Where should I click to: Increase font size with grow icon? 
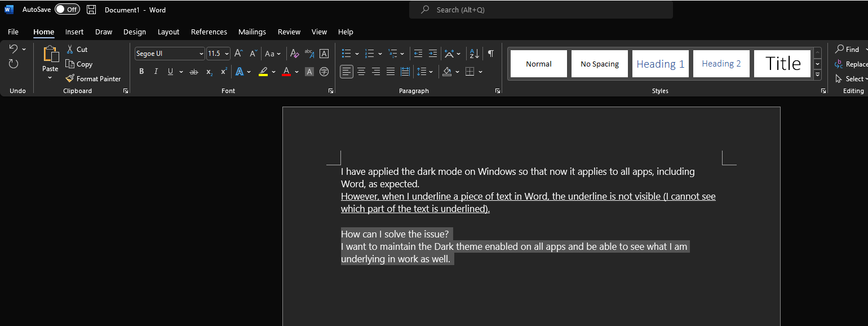pos(238,54)
